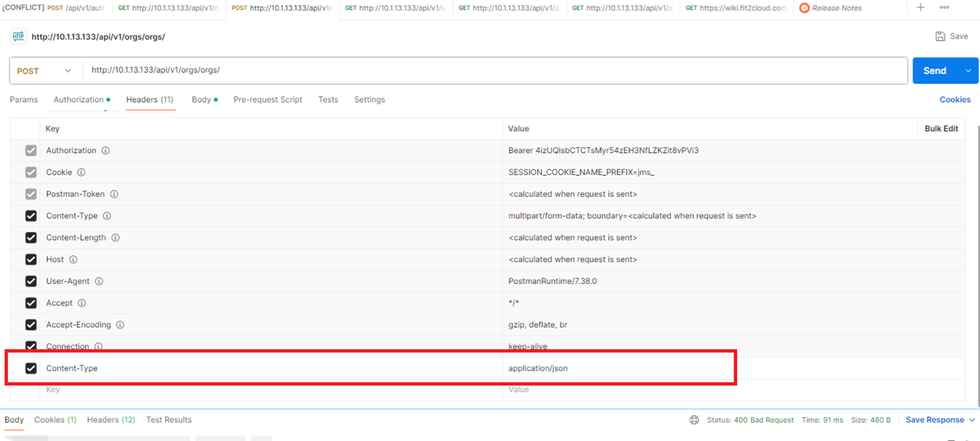Switch to the Tests tab

click(328, 100)
